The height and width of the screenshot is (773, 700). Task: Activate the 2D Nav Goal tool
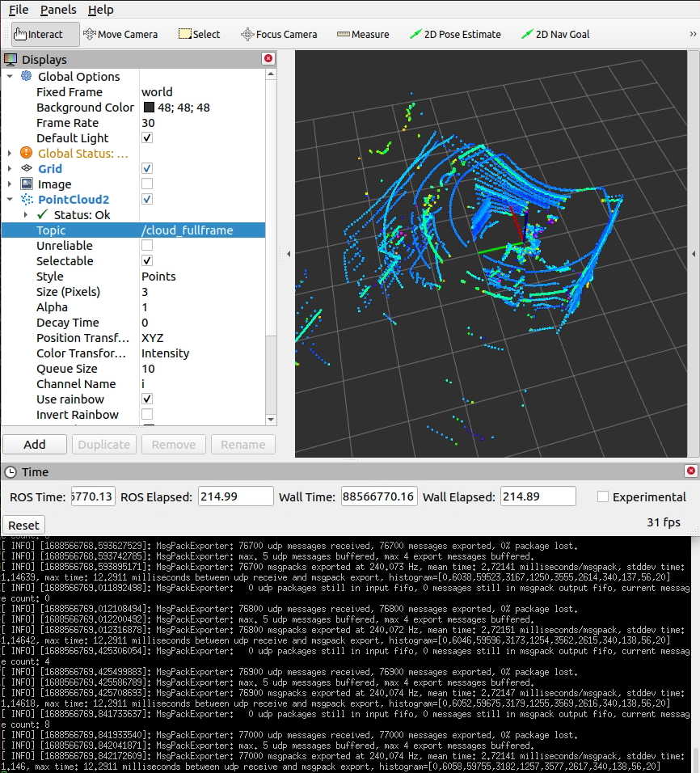(x=555, y=35)
